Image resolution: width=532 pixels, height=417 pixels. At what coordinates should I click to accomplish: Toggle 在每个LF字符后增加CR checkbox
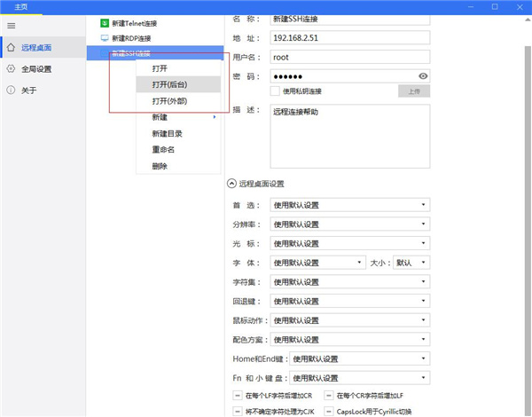238,396
